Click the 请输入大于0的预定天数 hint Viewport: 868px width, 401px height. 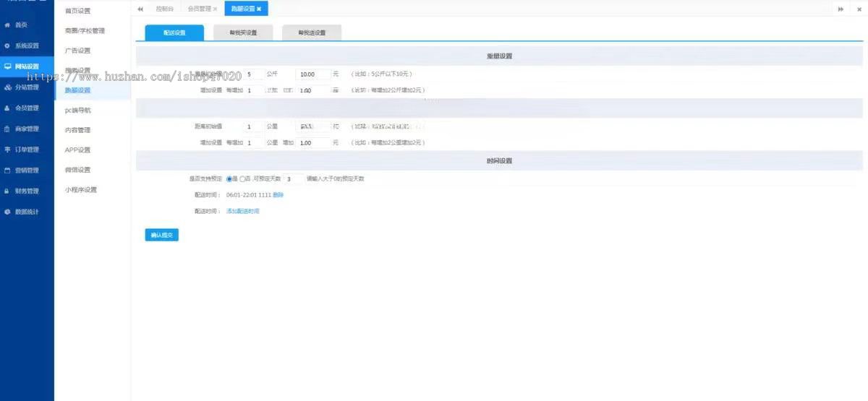336,178
